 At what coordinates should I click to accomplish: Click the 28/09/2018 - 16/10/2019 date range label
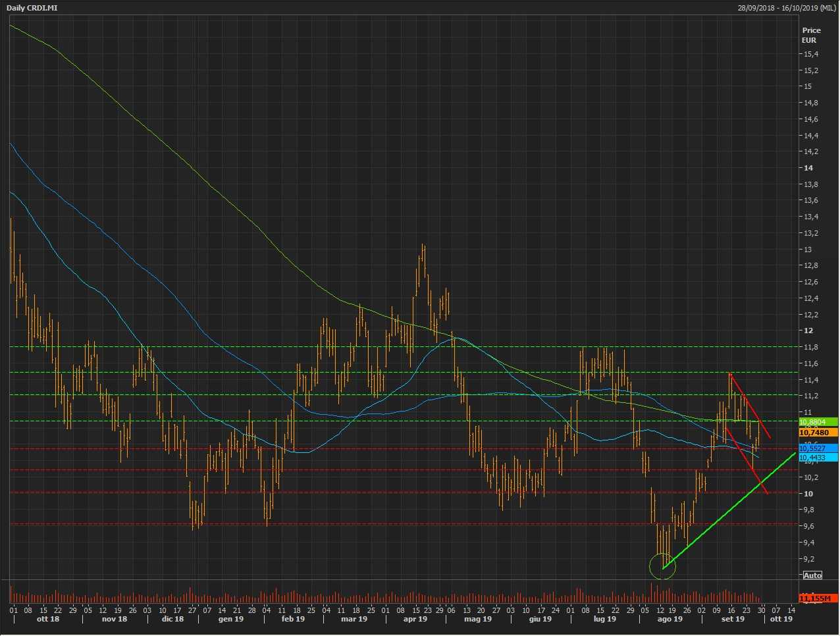787,8
